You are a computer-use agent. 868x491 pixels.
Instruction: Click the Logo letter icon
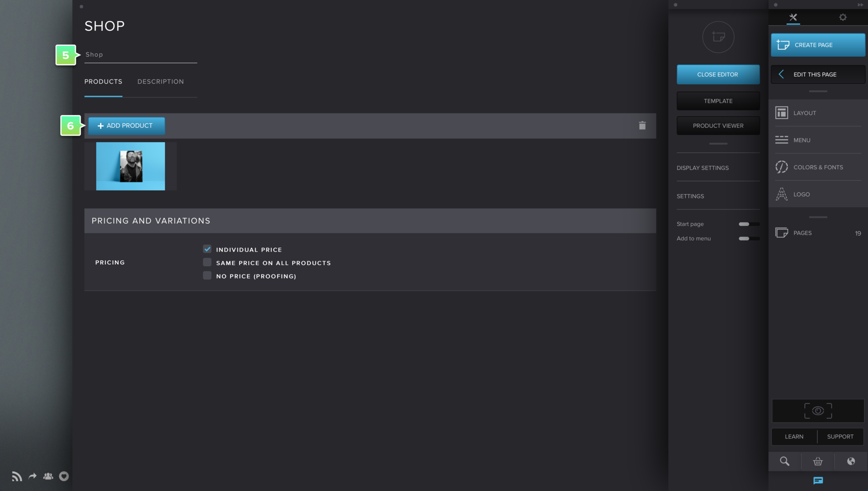(x=781, y=194)
